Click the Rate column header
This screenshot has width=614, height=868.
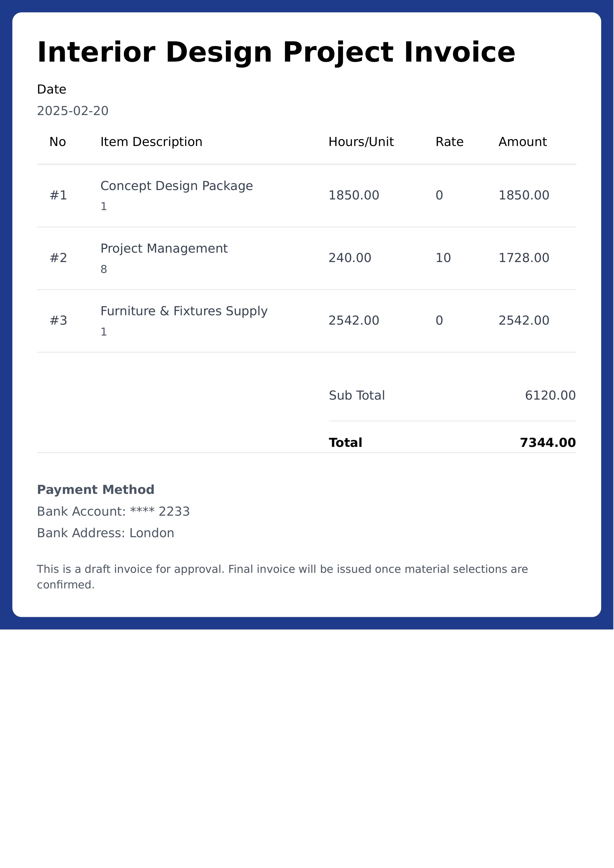449,142
